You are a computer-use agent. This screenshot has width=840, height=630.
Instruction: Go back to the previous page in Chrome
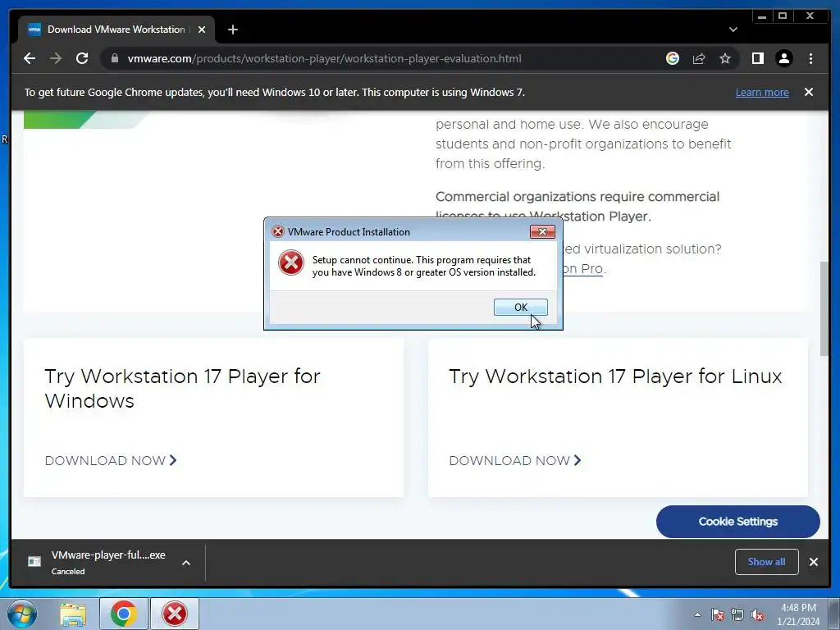click(x=30, y=58)
